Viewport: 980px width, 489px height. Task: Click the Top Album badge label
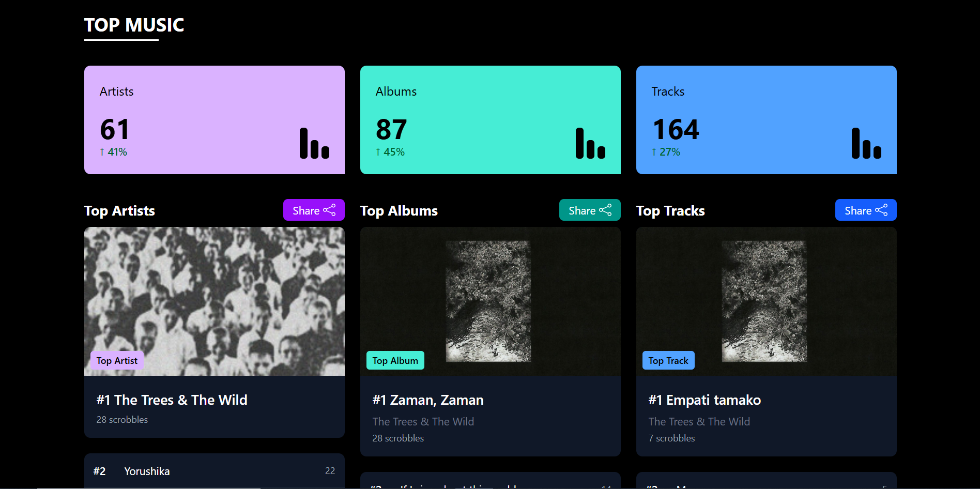pyautogui.click(x=395, y=360)
